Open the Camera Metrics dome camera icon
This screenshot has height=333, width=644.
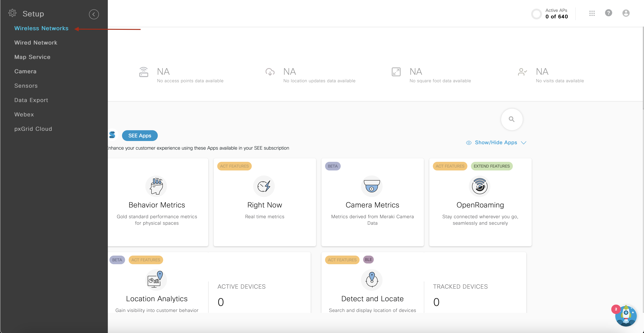(x=372, y=186)
